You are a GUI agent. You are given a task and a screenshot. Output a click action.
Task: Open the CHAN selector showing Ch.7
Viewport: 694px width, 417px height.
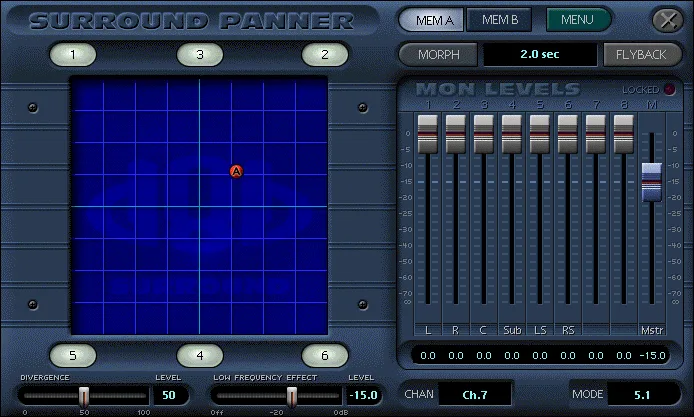[x=475, y=394]
